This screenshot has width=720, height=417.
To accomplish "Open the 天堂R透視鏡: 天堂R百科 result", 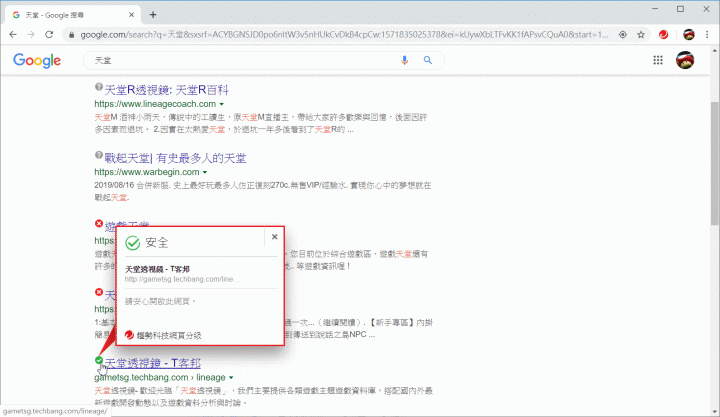I will (x=166, y=90).
